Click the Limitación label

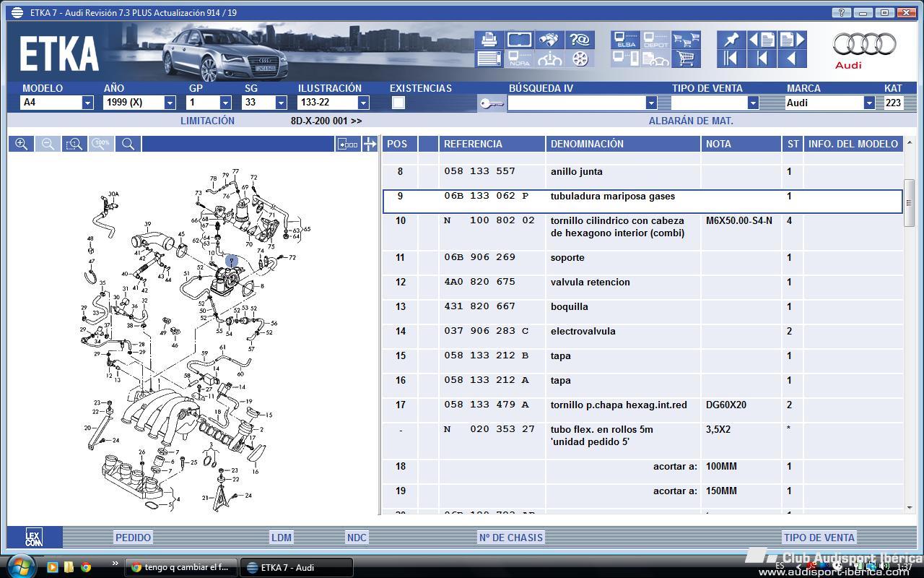(x=207, y=121)
